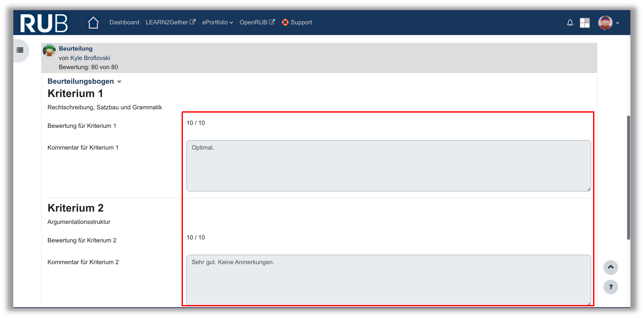Open the user menu dropdown arrow
This screenshot has height=318, width=644.
617,23
